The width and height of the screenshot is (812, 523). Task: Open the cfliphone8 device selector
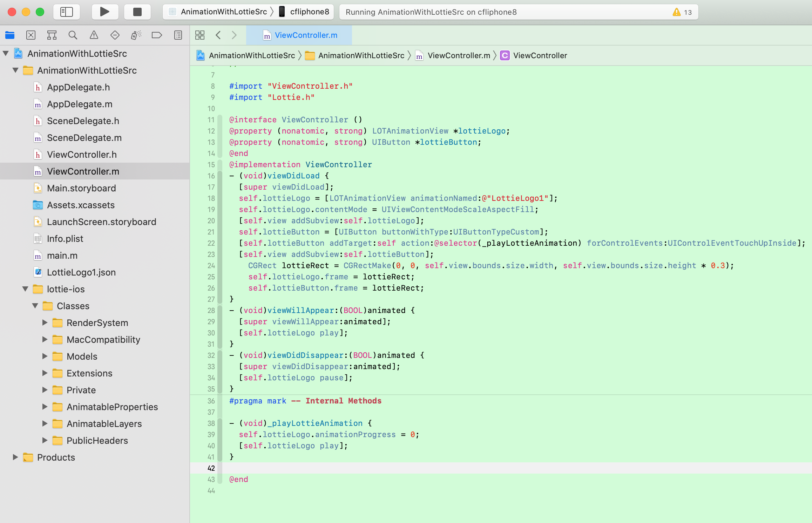304,12
